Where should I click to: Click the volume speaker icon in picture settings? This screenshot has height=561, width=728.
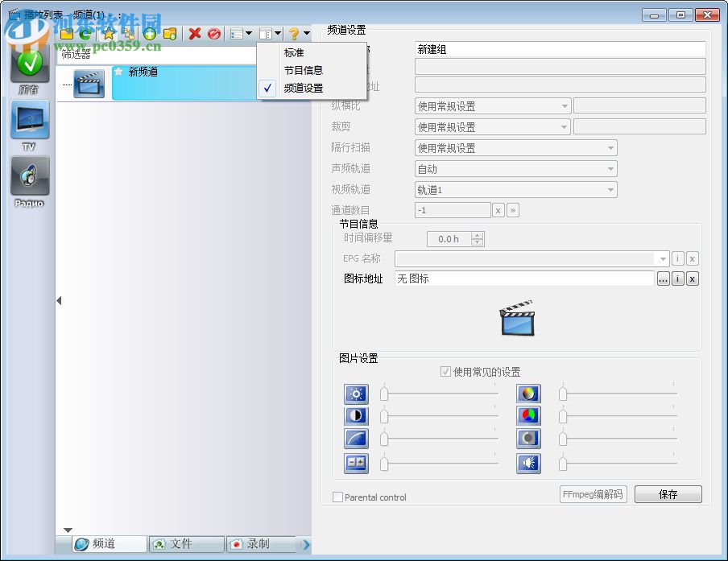pyautogui.click(x=529, y=463)
